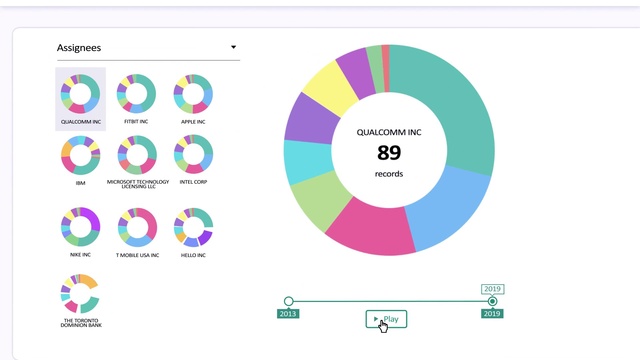Select the QUALCOMM INC donut thumbnail
The width and height of the screenshot is (640, 360).
coord(80,93)
